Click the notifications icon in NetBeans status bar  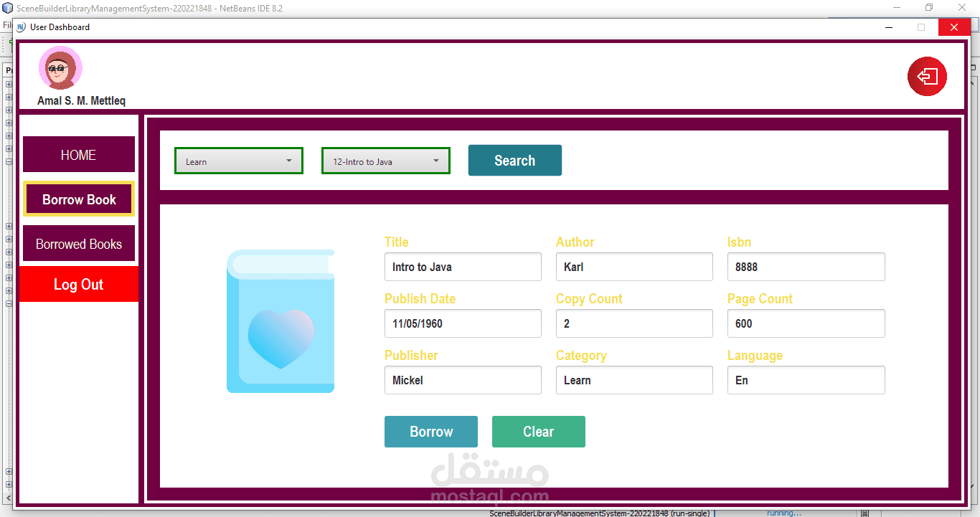pos(865,513)
